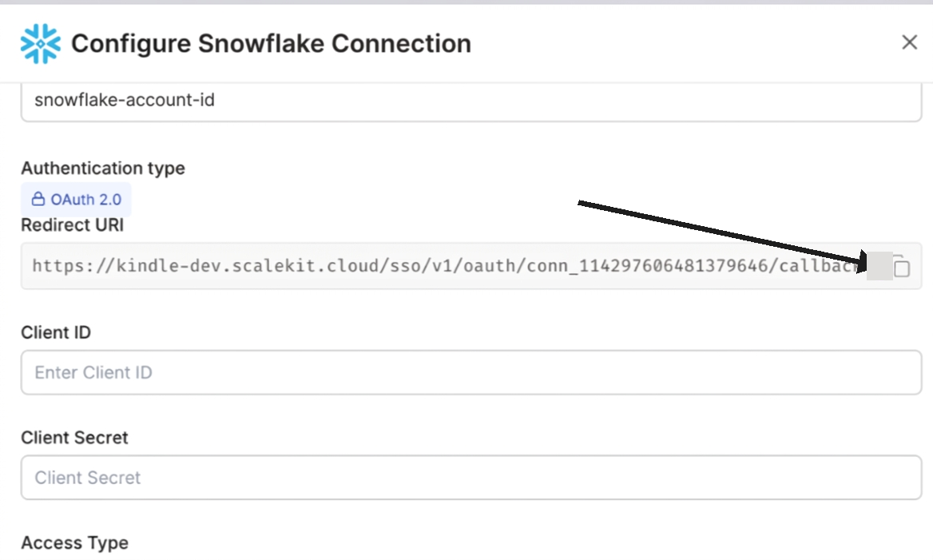Click the Access Type label
Screen dimensions: 933x560
point(74,542)
